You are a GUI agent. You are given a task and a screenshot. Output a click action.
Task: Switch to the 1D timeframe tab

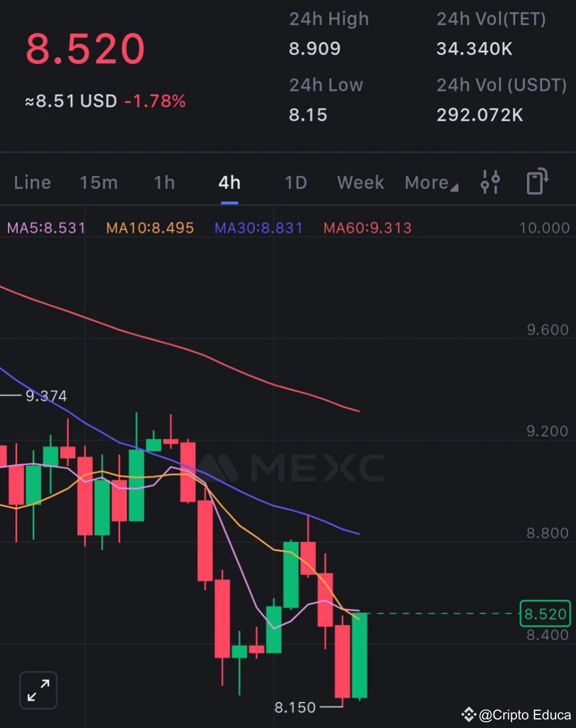coord(294,182)
